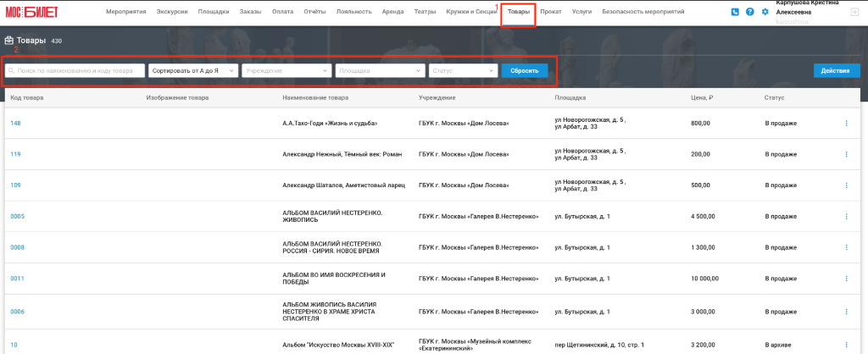Open three-dot menu for product 0005

(x=847, y=216)
